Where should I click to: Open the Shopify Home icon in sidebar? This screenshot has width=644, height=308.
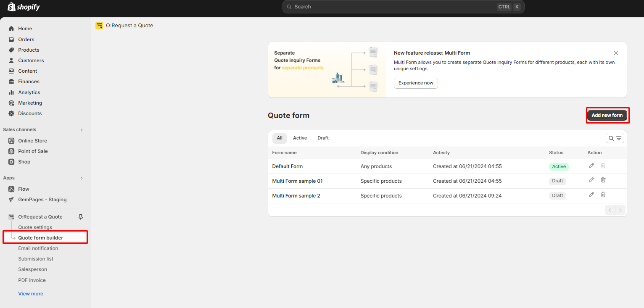pyautogui.click(x=11, y=28)
